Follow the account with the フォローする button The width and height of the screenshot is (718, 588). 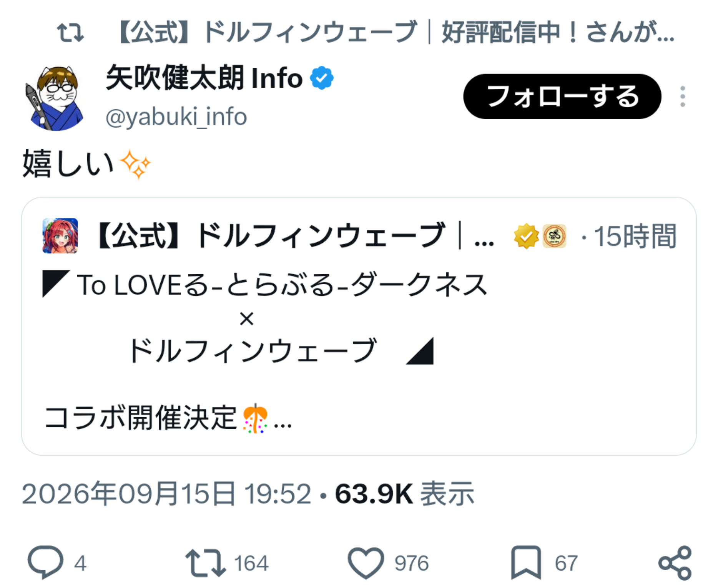[562, 97]
